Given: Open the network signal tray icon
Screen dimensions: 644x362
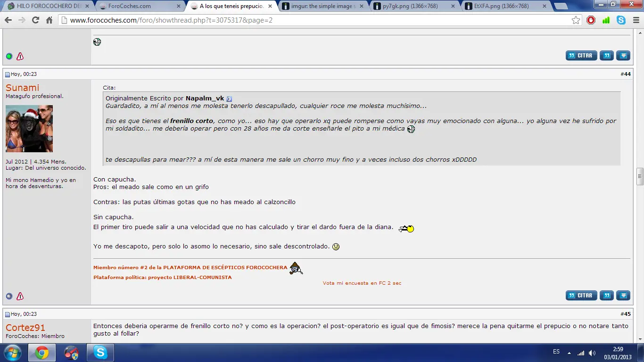Looking at the screenshot, I should click(x=581, y=353).
